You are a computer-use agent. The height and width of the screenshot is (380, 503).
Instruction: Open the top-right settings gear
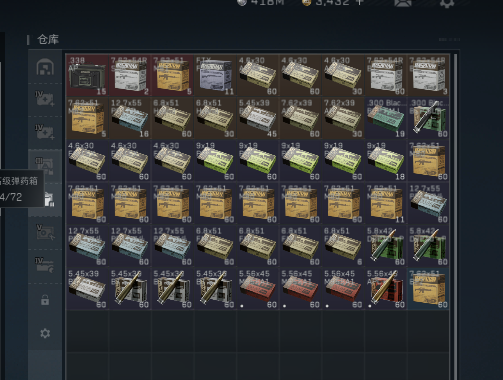447,3
